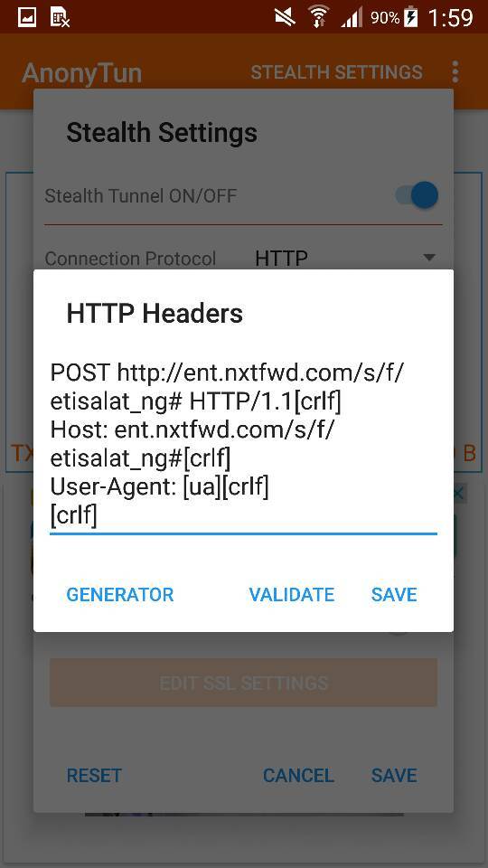Tap the mobile signal strength icon
The height and width of the screenshot is (868, 488).
click(x=351, y=18)
